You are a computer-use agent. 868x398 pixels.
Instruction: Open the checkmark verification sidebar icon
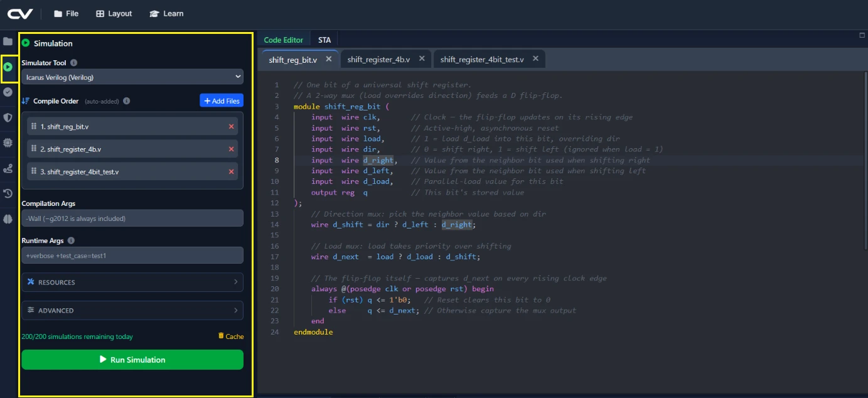point(8,92)
